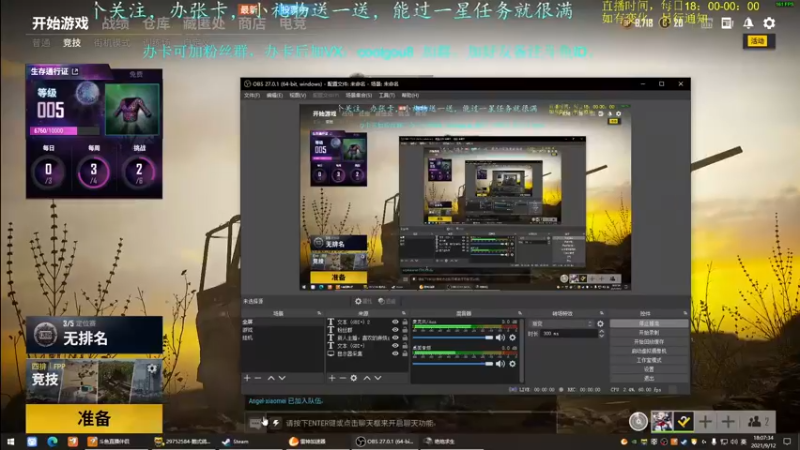800x450 pixels.
Task: Pop out the 混音器 dock panel
Action: 520,313
